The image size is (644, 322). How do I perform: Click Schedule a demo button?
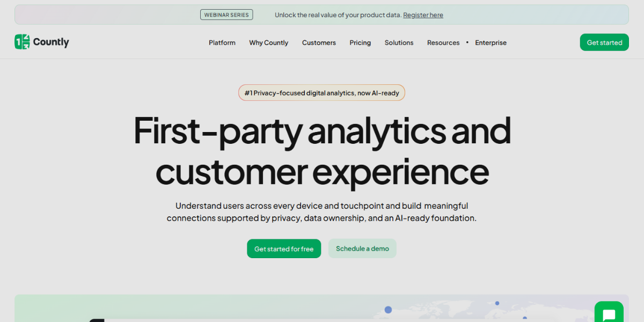362,248
